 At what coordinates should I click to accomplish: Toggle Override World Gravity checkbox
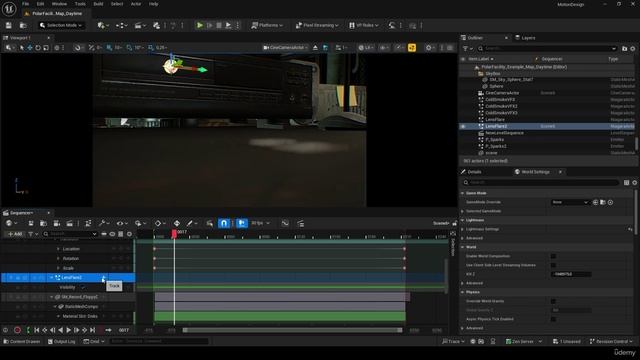pos(553,301)
